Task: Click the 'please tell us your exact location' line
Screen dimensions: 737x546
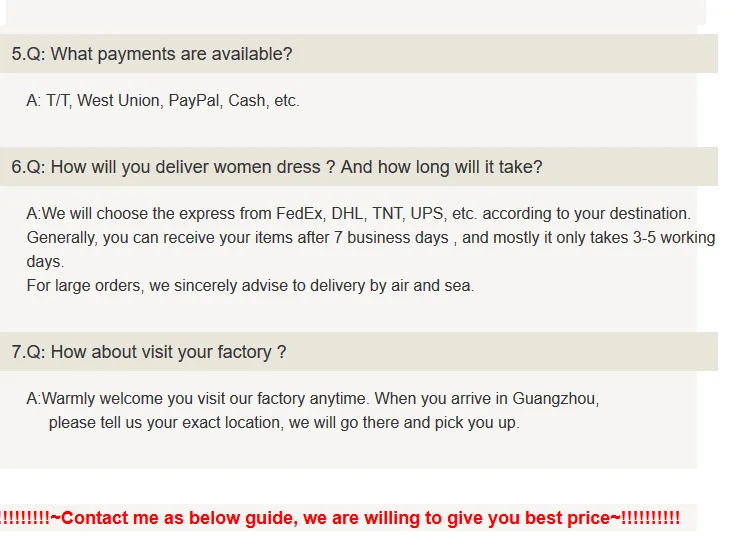Action: click(x=283, y=422)
